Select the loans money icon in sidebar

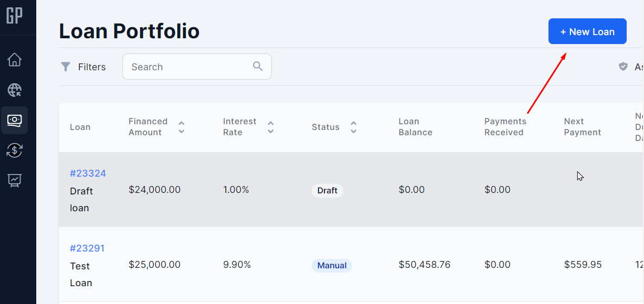pyautogui.click(x=15, y=121)
